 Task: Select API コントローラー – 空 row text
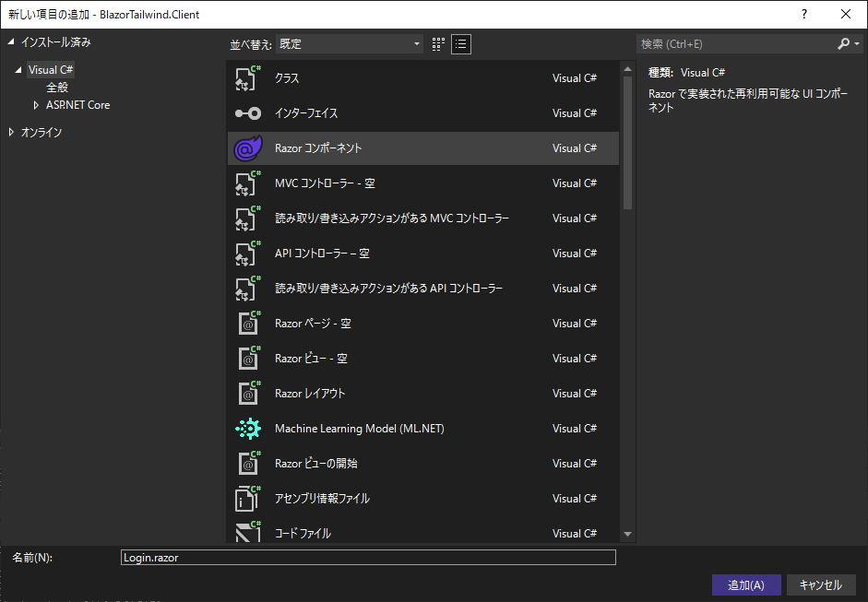point(322,254)
